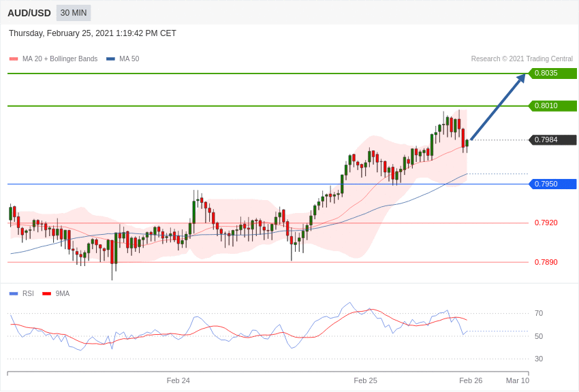Click the 0.7950 pivot price tag

553,184
